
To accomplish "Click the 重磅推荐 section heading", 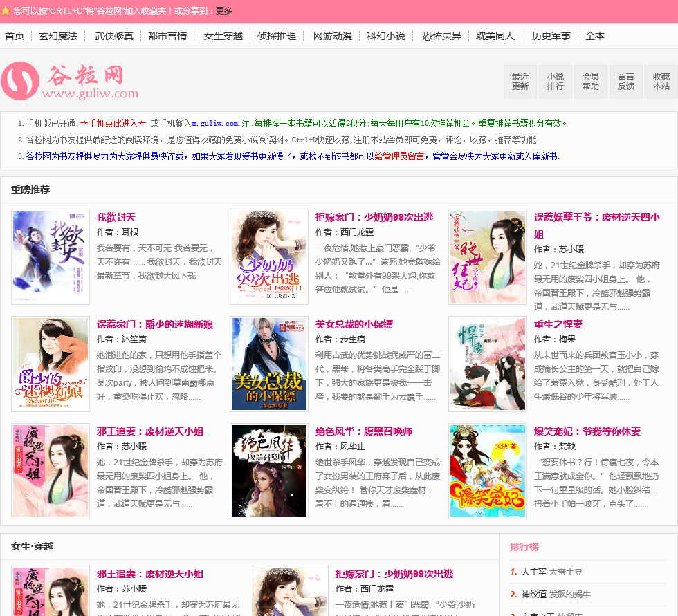I will point(30,189).
